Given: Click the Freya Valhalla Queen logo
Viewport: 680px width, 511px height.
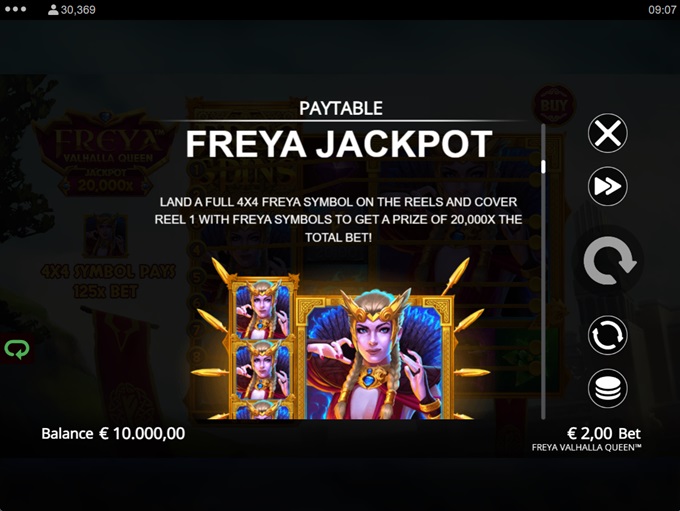Looking at the screenshot, I should [105, 154].
